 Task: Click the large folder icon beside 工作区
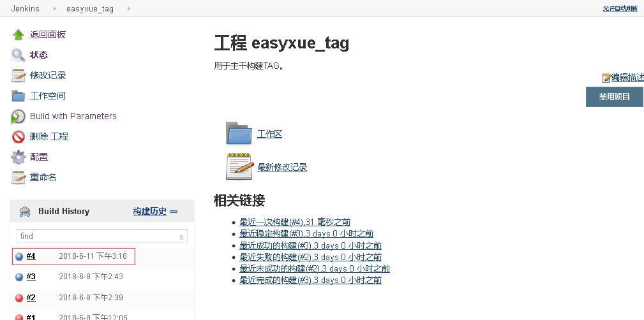click(239, 133)
